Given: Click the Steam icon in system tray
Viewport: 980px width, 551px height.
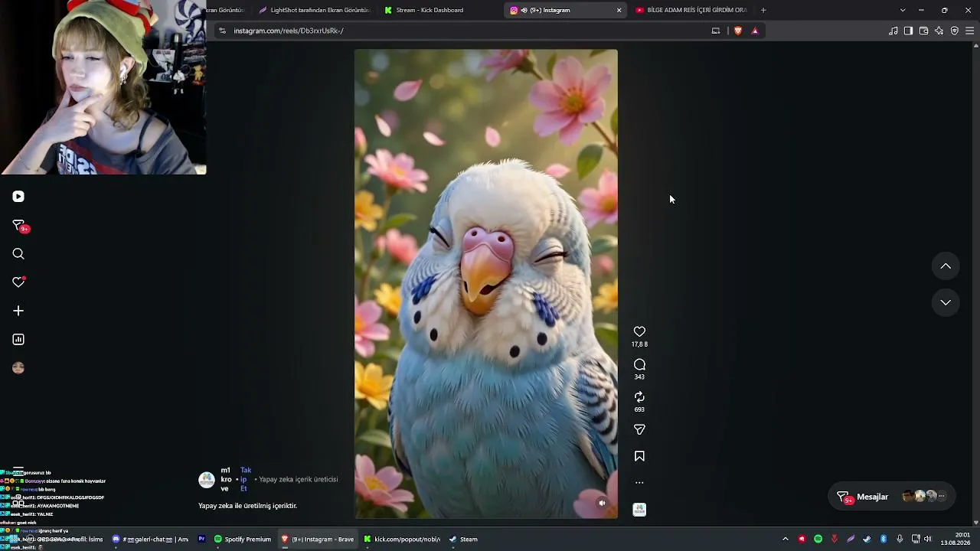Looking at the screenshot, I should click(x=867, y=539).
